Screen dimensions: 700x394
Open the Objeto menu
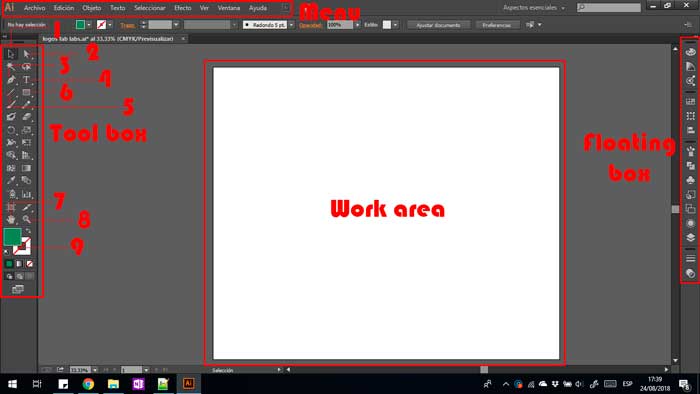pos(92,8)
